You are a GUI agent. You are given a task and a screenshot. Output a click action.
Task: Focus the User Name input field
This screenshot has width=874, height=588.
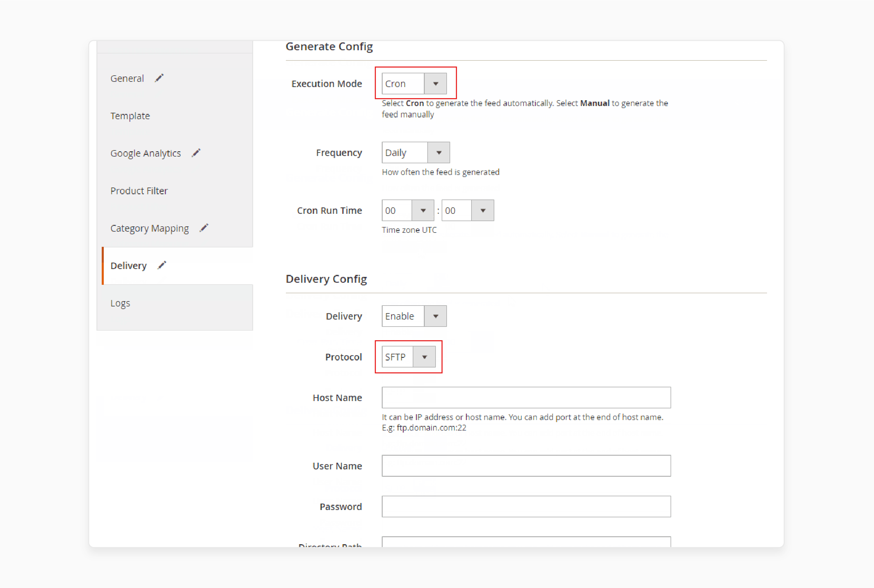(x=526, y=466)
